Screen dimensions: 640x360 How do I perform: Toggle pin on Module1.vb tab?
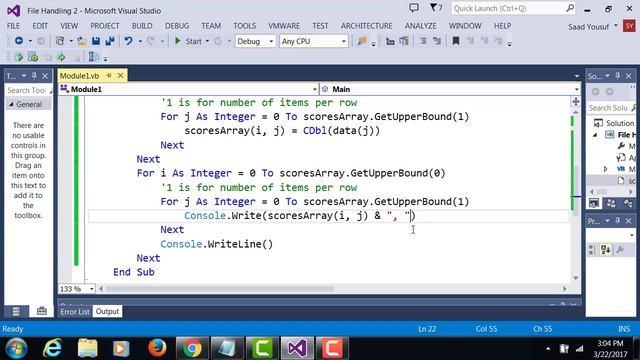[109, 76]
